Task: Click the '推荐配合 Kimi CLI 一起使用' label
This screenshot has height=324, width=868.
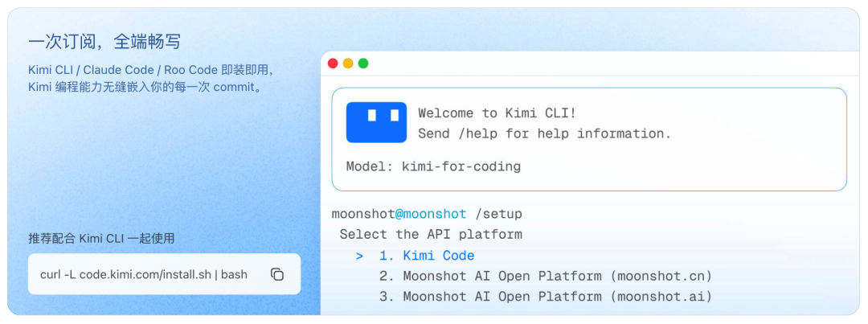Action: coord(102,239)
